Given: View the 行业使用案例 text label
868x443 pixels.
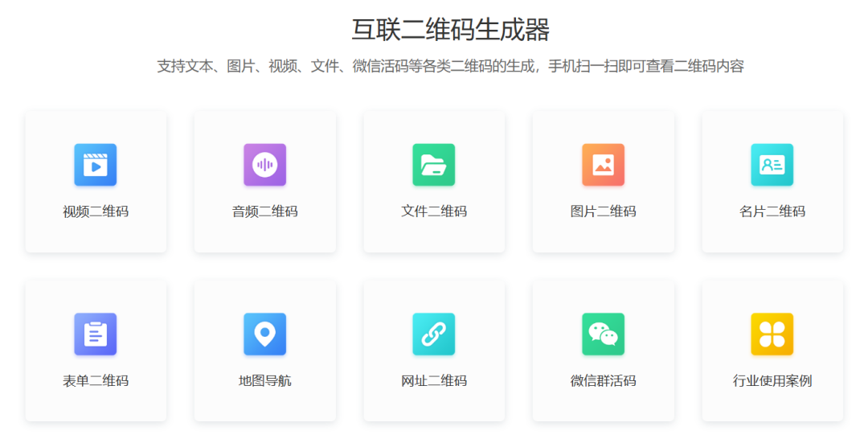Looking at the screenshot, I should point(772,380).
